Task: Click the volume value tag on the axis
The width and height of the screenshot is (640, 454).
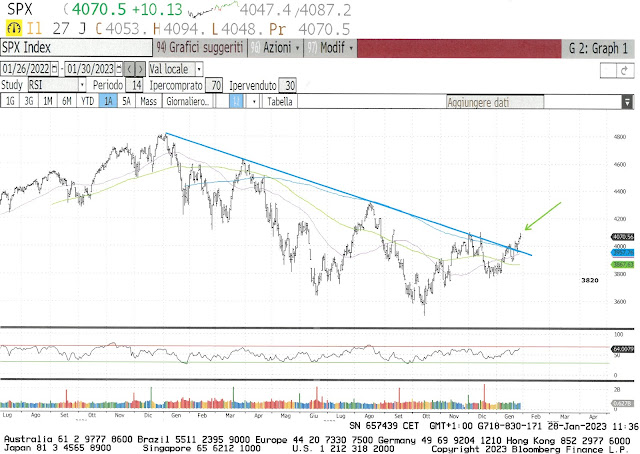Action: (x=623, y=403)
